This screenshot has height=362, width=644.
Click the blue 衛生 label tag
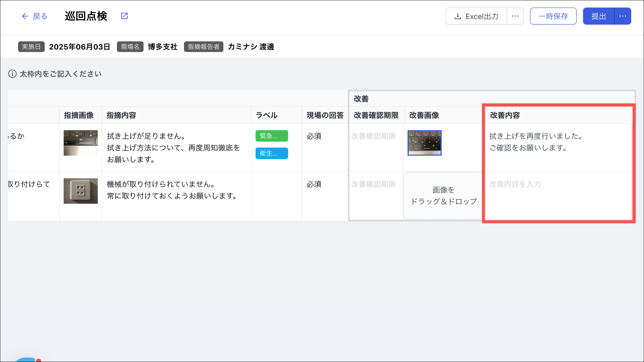coord(272,153)
